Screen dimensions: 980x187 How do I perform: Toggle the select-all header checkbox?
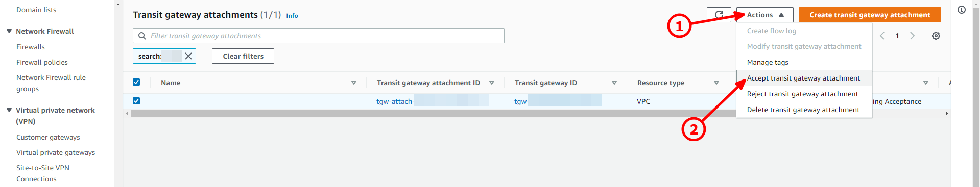point(136,82)
